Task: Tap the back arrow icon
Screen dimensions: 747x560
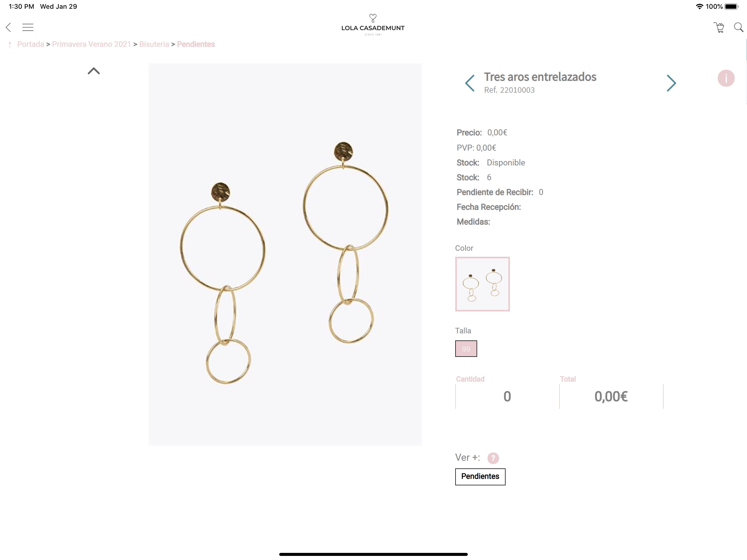Action: tap(8, 27)
